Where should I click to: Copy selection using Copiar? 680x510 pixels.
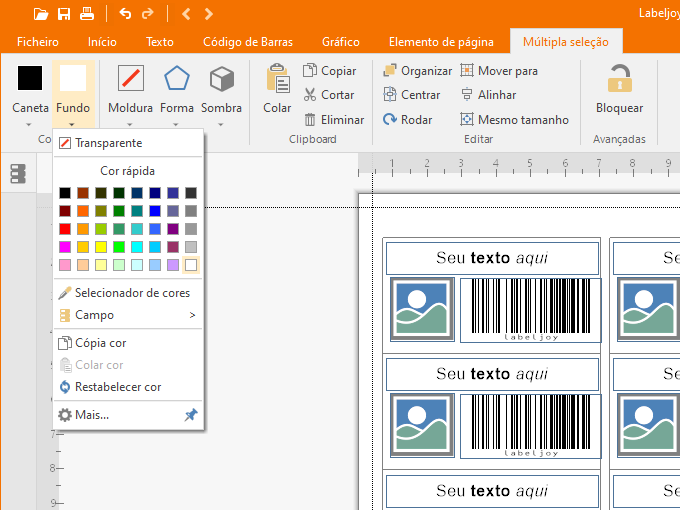point(329,71)
